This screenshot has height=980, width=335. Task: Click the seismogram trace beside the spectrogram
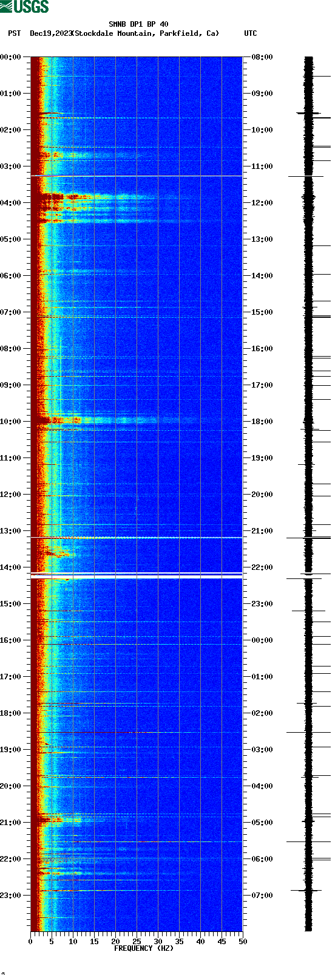tap(309, 494)
